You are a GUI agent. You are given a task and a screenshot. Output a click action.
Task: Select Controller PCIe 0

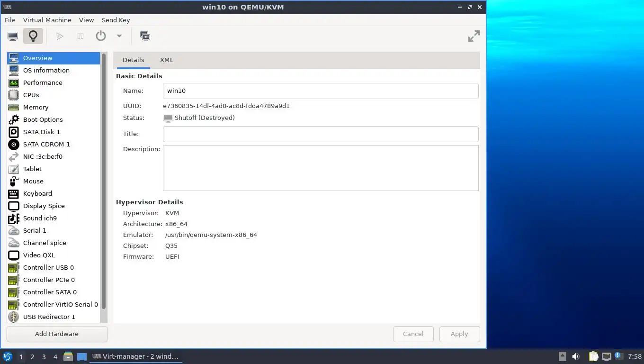pos(54,280)
